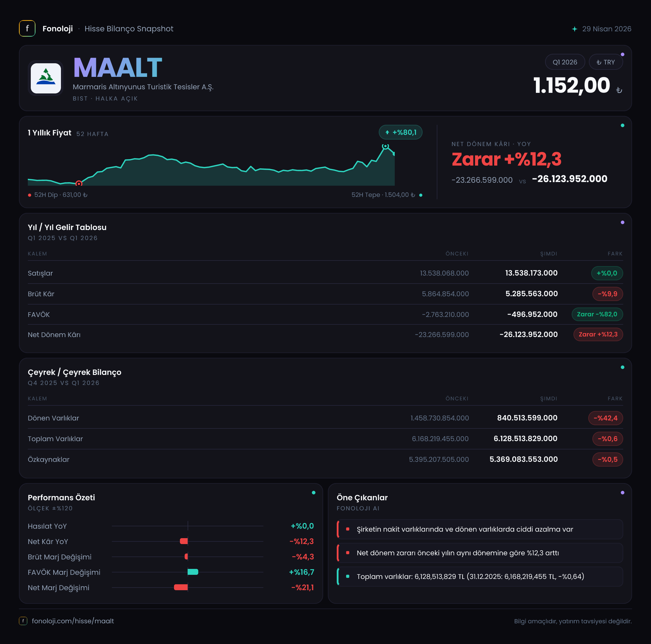Click the teal dot beside 52H Tepe legend

click(420, 195)
